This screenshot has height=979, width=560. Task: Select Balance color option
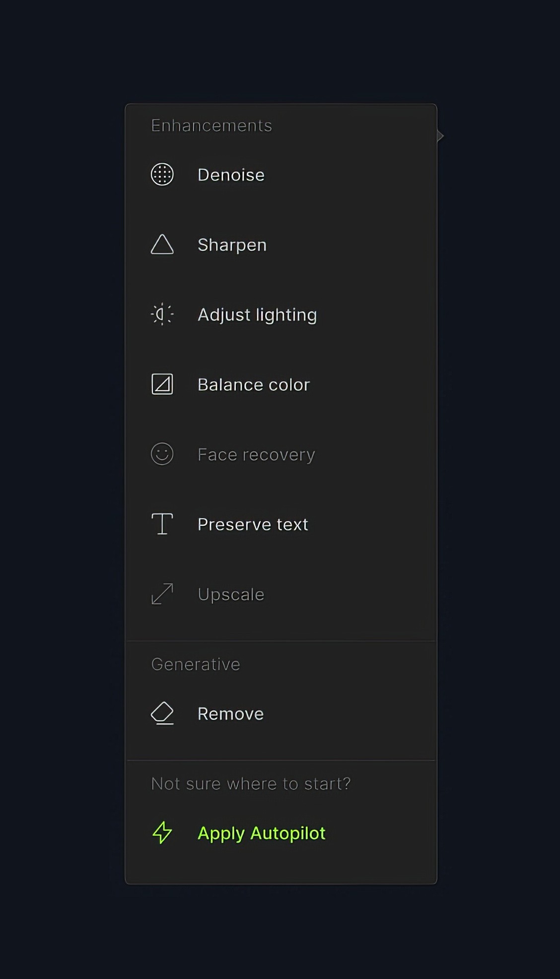pyautogui.click(x=254, y=384)
